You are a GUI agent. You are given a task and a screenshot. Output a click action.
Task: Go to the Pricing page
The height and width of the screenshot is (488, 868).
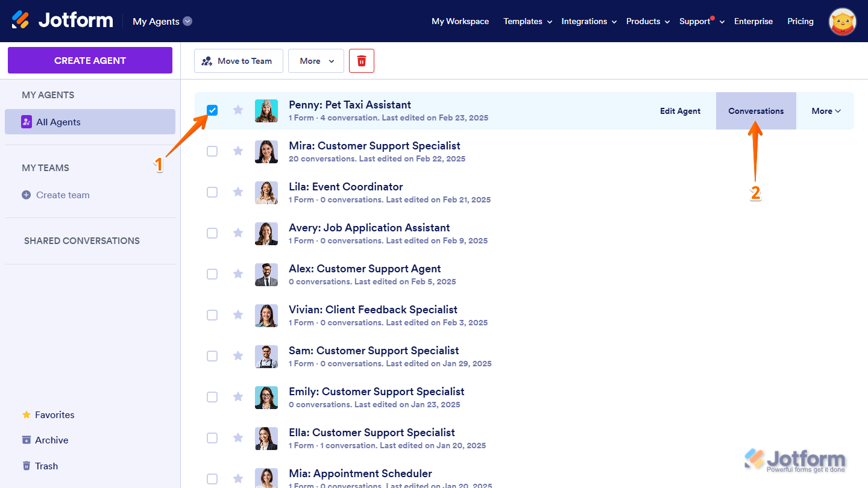tap(800, 21)
